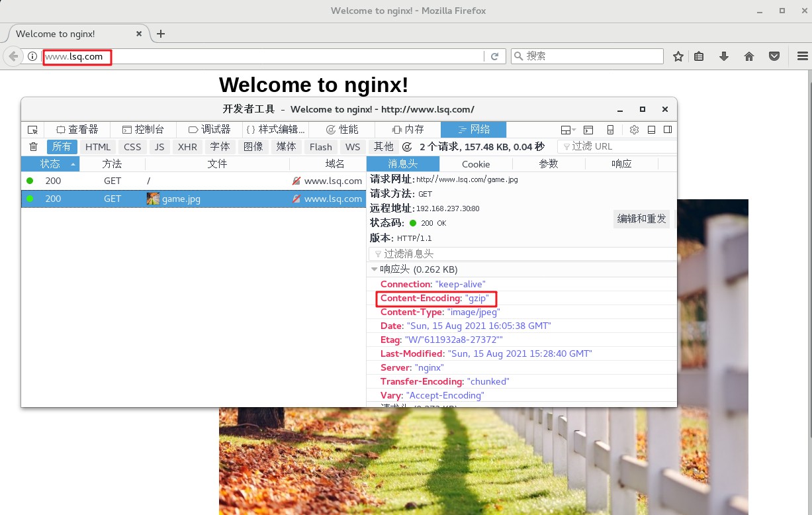This screenshot has height=515, width=812.
Task: Click the Vary "Accept-Encoding" header line
Action: pyautogui.click(x=432, y=395)
